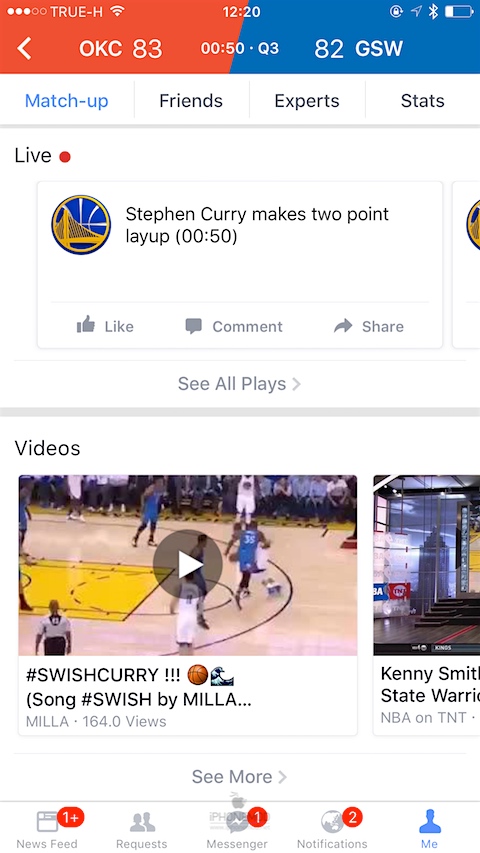This screenshot has height=853, width=480.
Task: Select the Match-up tab
Action: tap(67, 101)
